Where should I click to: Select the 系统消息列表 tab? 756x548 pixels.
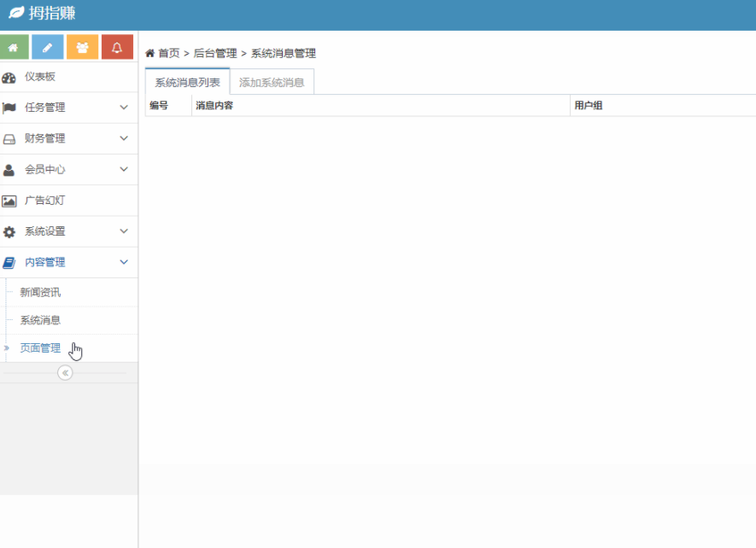point(187,83)
